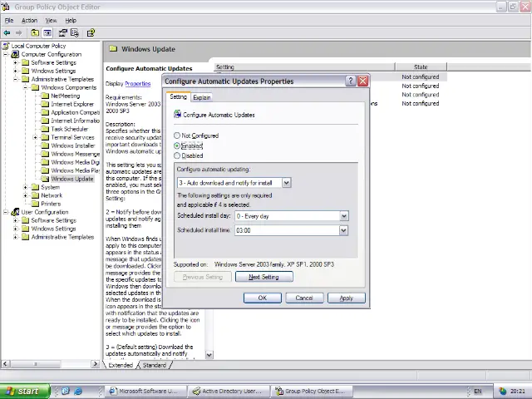The image size is (532, 399).
Task: Click the Properties link in description pane
Action: point(138,83)
